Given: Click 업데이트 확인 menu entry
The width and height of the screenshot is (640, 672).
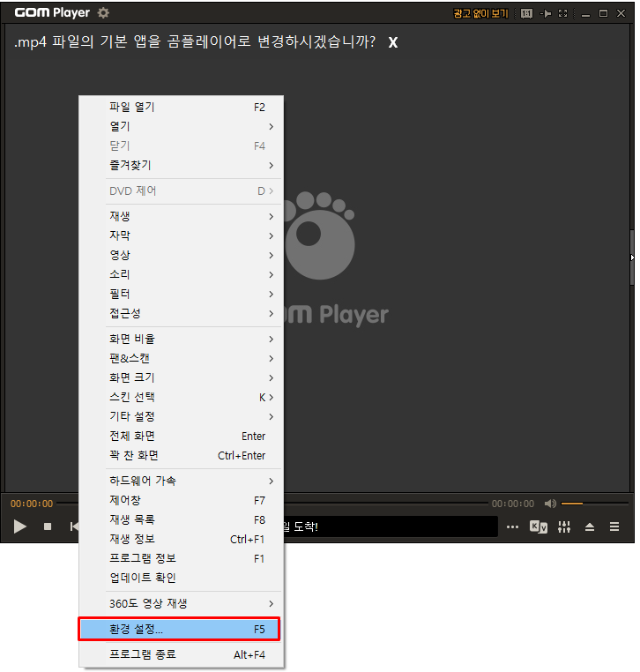Looking at the screenshot, I should [x=181, y=579].
